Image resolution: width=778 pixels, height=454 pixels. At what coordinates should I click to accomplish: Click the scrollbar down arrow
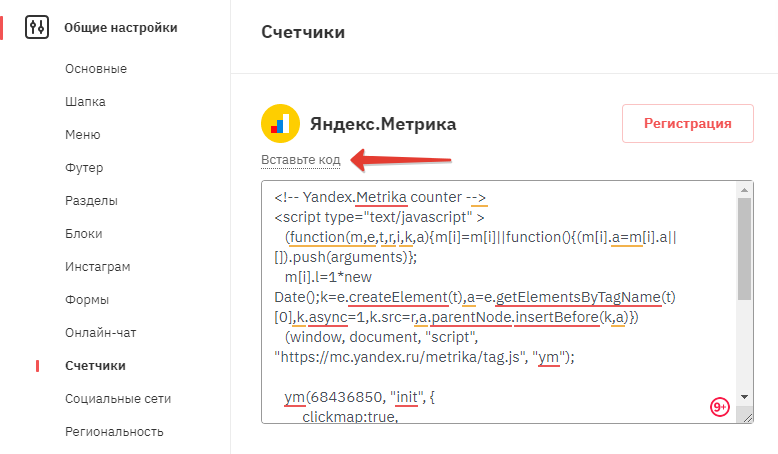coord(744,397)
